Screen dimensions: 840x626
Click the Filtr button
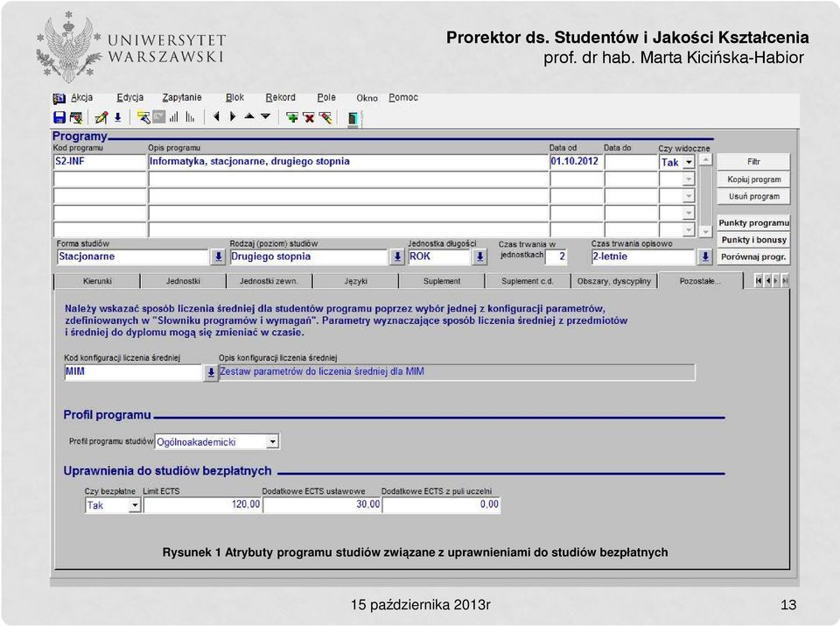(753, 162)
